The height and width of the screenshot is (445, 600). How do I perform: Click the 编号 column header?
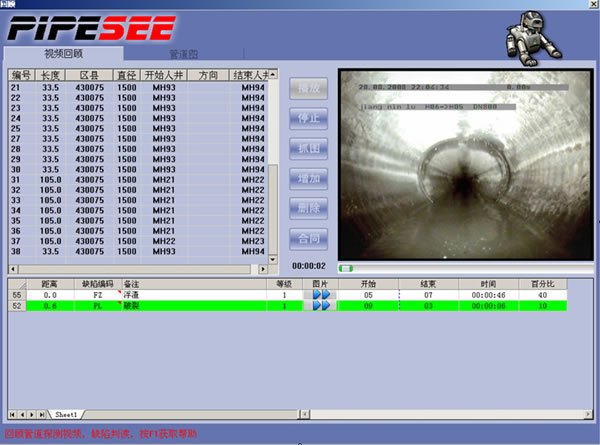click(x=21, y=75)
